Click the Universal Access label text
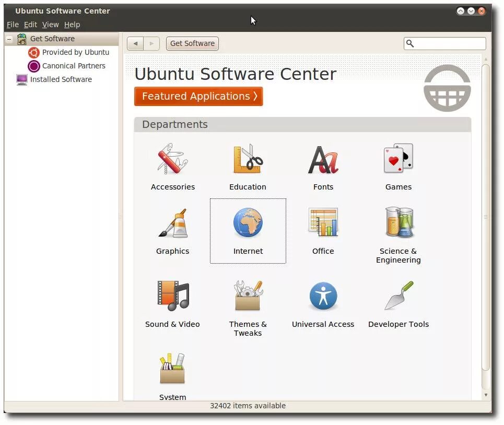504x425 pixels. [323, 324]
